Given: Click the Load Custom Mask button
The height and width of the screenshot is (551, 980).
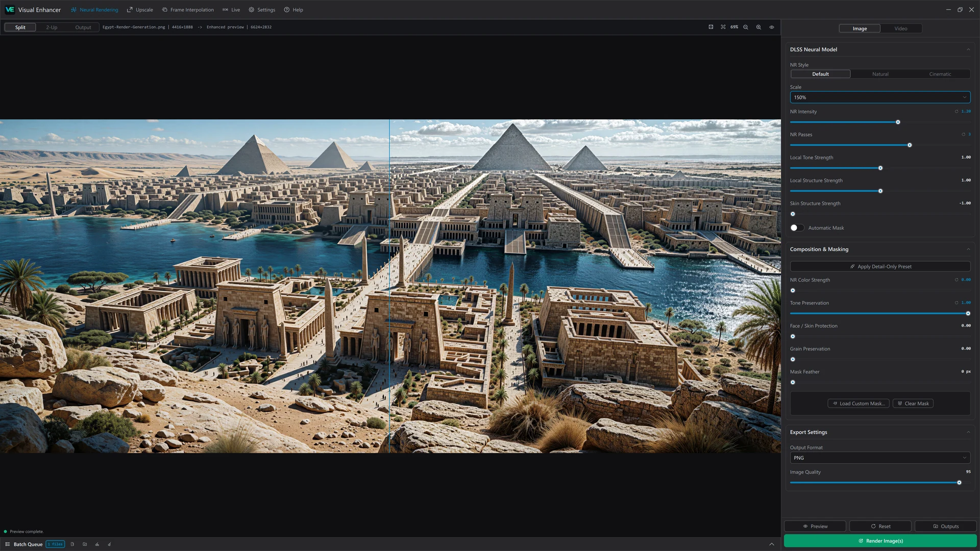Looking at the screenshot, I should coord(859,404).
